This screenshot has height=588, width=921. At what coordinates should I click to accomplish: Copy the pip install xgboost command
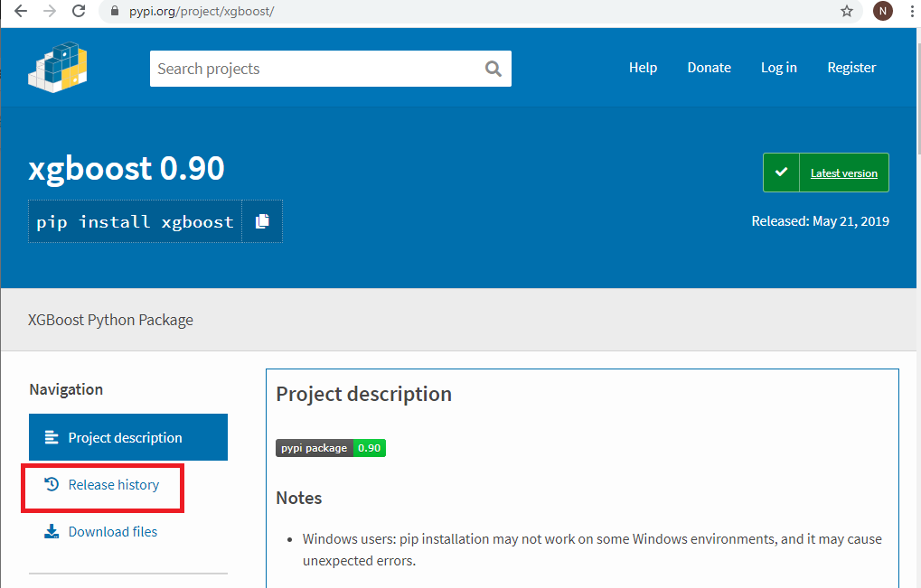pos(262,220)
